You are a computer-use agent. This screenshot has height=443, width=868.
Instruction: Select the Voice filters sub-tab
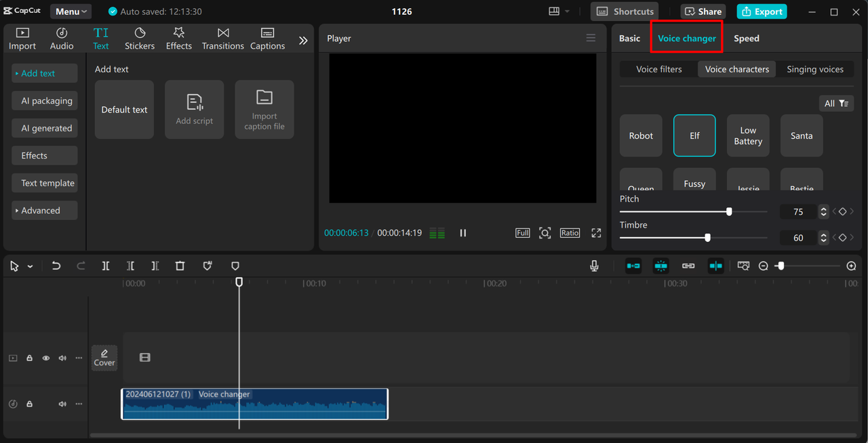[x=658, y=69]
